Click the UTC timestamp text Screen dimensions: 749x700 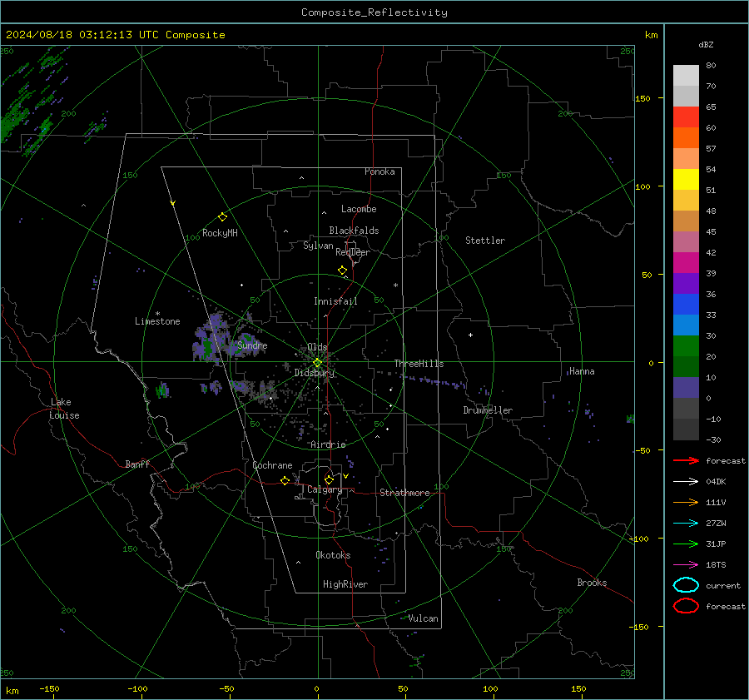point(116,35)
